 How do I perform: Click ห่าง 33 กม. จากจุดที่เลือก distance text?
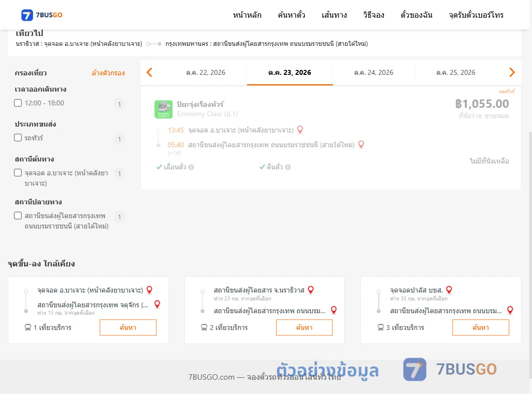click(419, 298)
